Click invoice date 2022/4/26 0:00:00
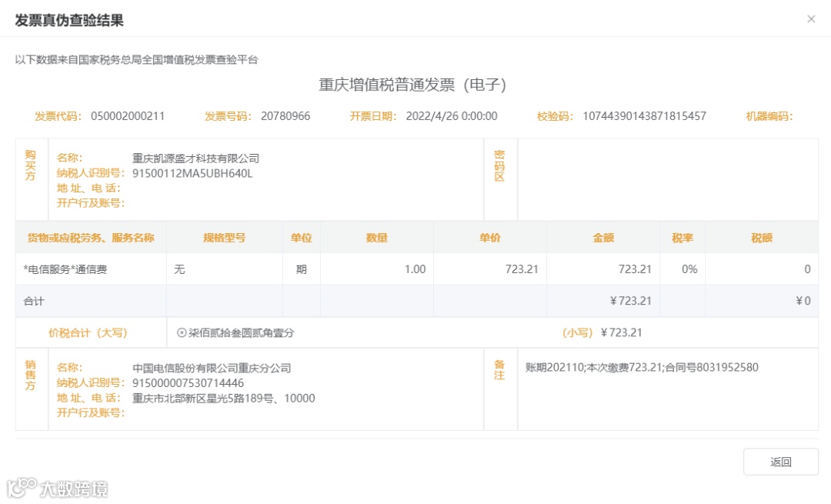 point(452,116)
